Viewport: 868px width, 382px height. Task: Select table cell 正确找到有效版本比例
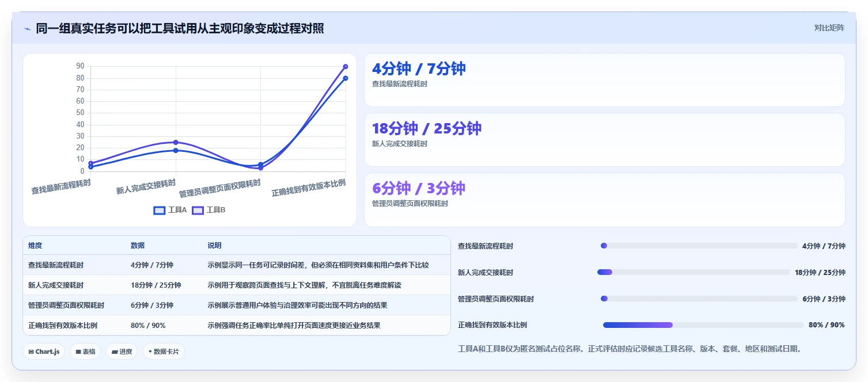point(63,325)
